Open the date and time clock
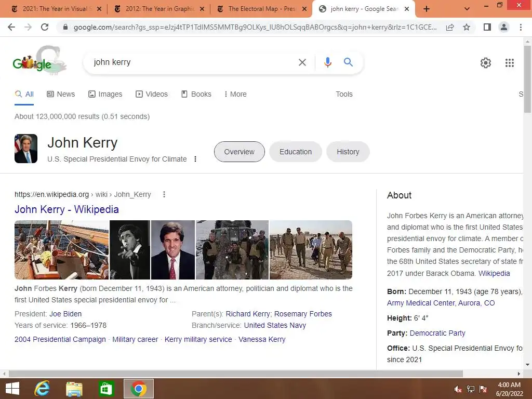The image size is (532, 399). (x=509, y=389)
